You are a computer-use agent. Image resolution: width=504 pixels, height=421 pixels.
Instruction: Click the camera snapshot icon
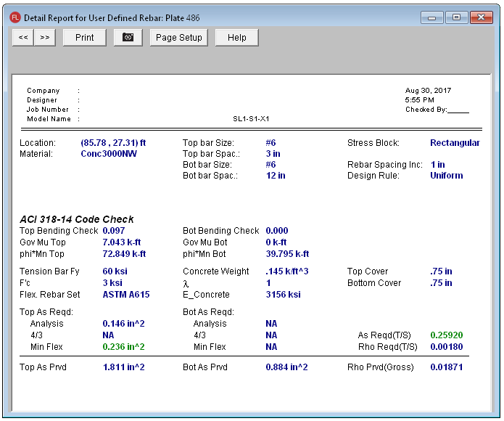click(128, 38)
